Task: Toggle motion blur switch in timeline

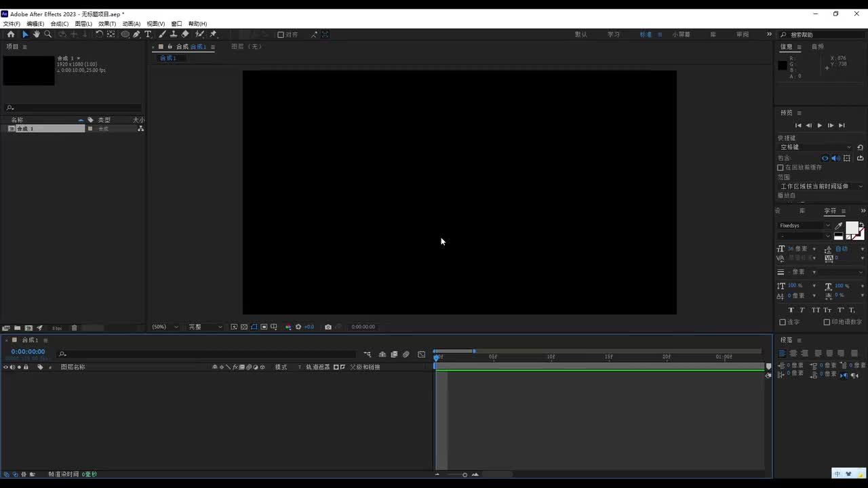Action: (406, 354)
